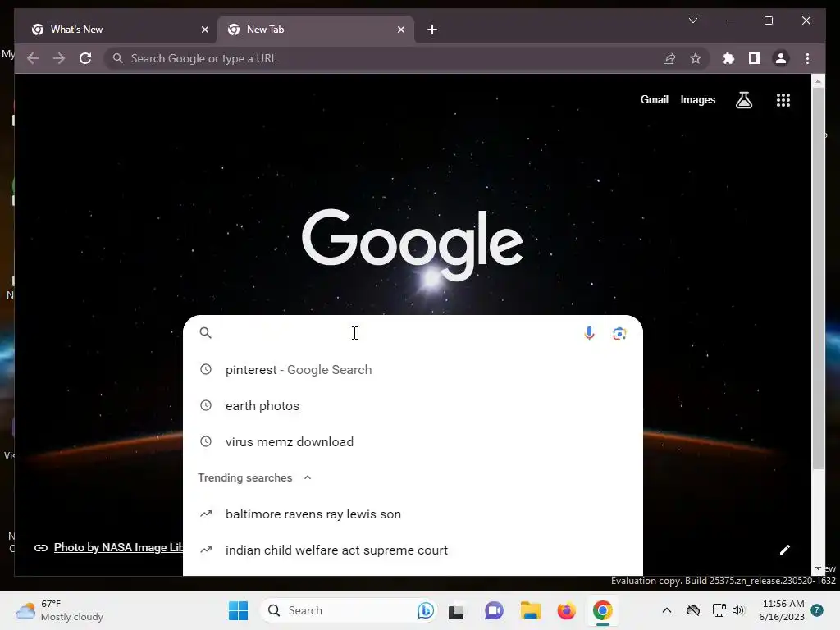Click history clock icon beside earth photos

(206, 405)
